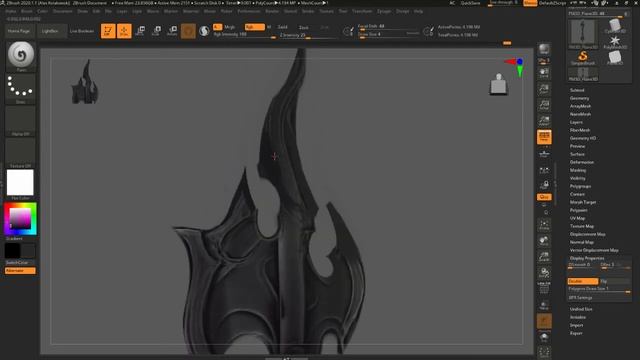Expand the BPR Settings section
Screen dimensions: 640x360
580,298
